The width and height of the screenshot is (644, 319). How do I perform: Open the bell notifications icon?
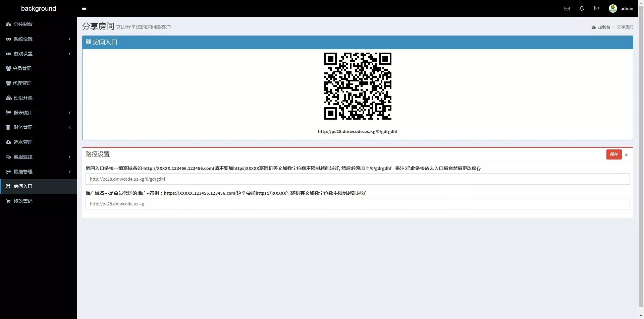[582, 8]
